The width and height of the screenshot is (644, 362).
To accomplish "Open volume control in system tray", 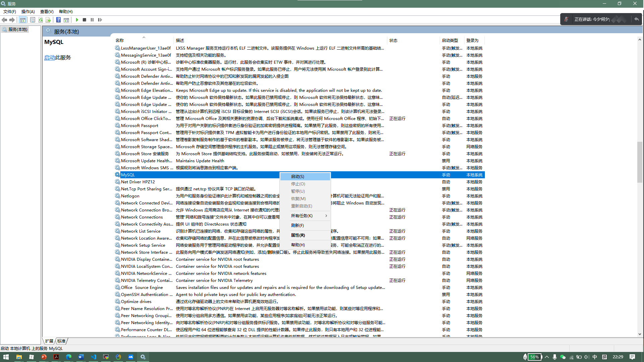I will (x=587, y=357).
